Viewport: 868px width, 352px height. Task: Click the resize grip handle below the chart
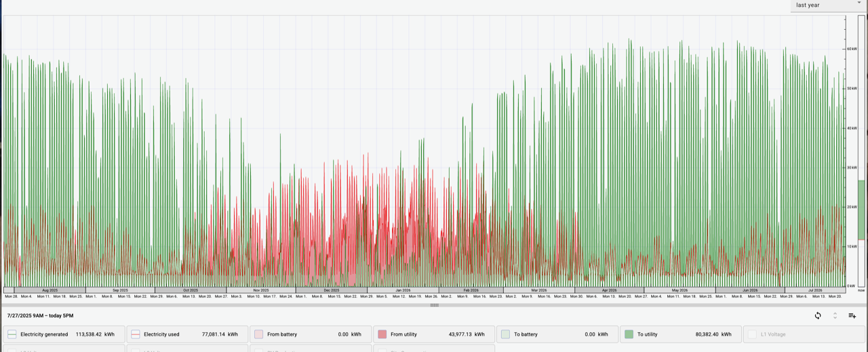434,305
